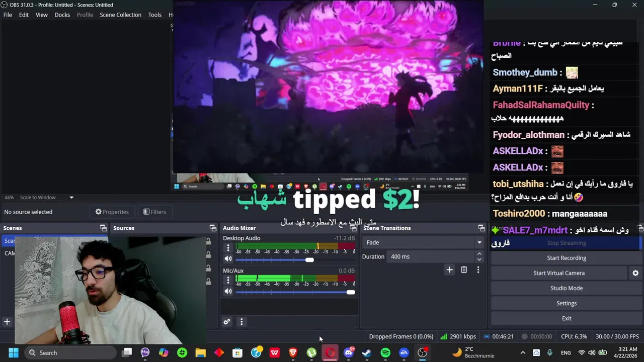The height and width of the screenshot is (362, 644).
Task: Open transition properties three-dot menu
Action: pos(478,270)
